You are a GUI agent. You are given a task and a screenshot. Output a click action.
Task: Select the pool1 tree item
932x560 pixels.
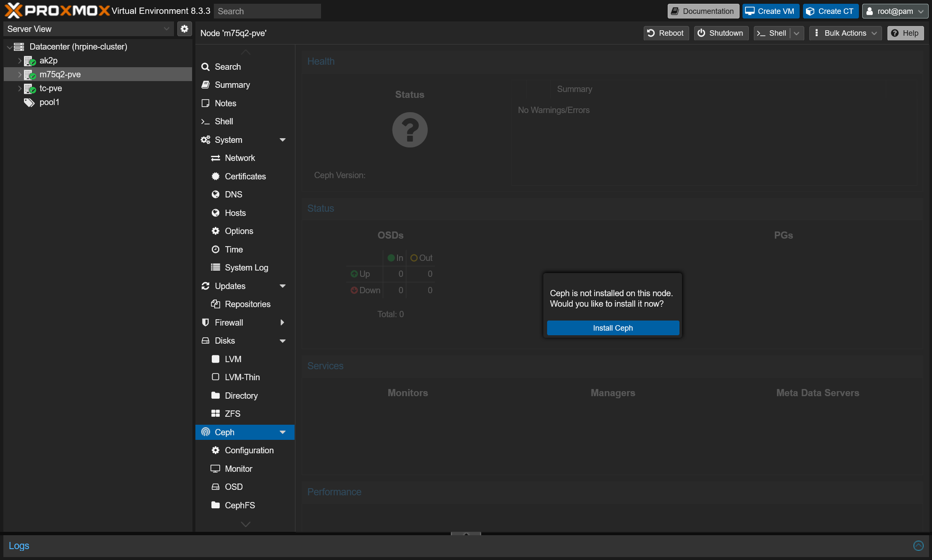tap(97, 103)
